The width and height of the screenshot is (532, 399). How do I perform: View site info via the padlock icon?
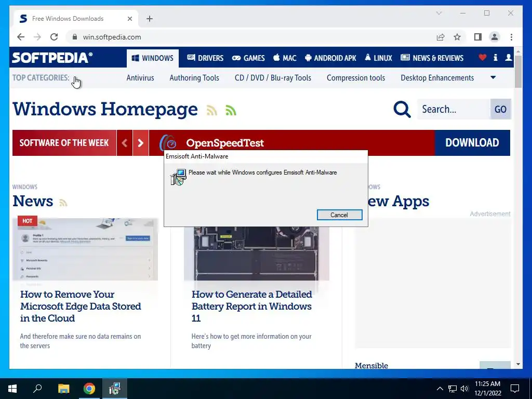tap(75, 37)
